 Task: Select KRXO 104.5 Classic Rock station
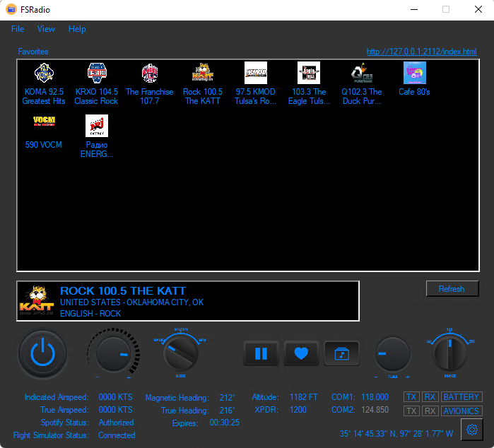[x=96, y=83]
